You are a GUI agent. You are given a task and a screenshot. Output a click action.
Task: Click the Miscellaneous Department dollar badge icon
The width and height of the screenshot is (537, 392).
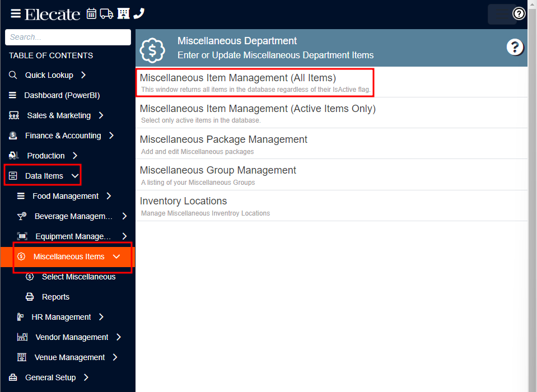[x=152, y=50]
